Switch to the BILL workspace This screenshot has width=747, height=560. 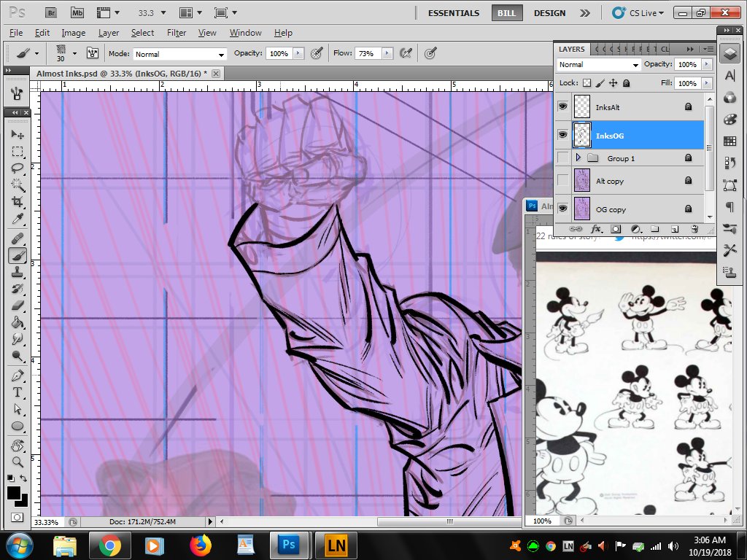[506, 13]
